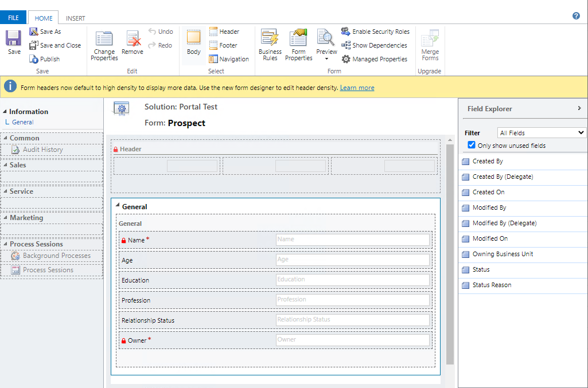This screenshot has width=588, height=388.
Task: Open Merge Forms
Action: (430, 45)
